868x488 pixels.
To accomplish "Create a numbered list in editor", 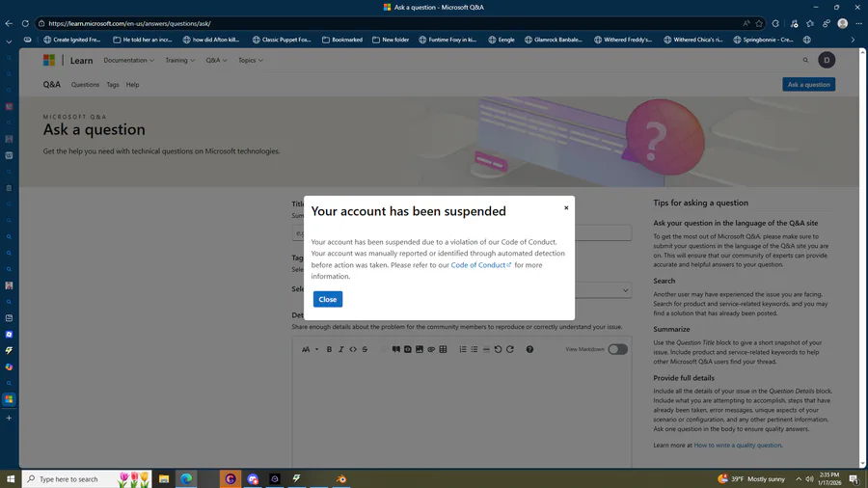I will point(463,349).
